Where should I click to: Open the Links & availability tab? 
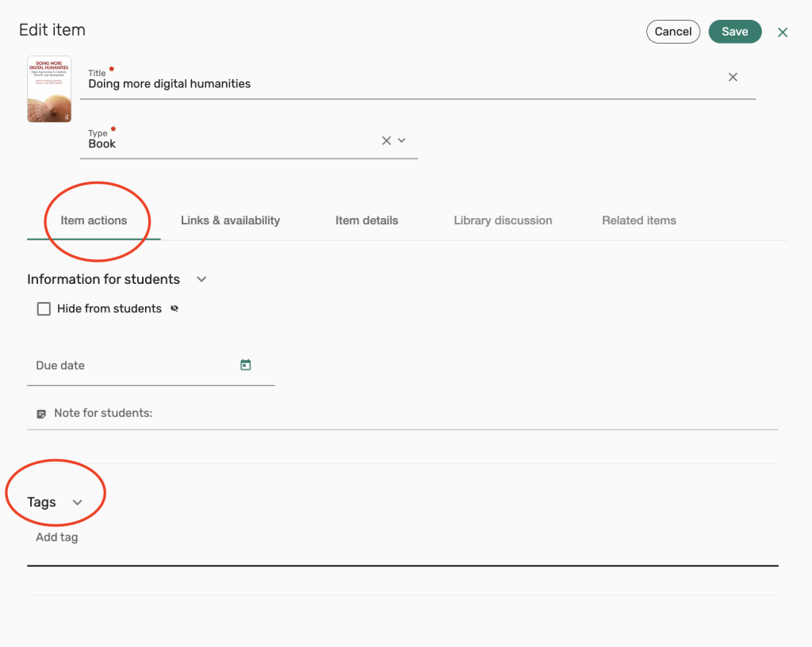230,220
